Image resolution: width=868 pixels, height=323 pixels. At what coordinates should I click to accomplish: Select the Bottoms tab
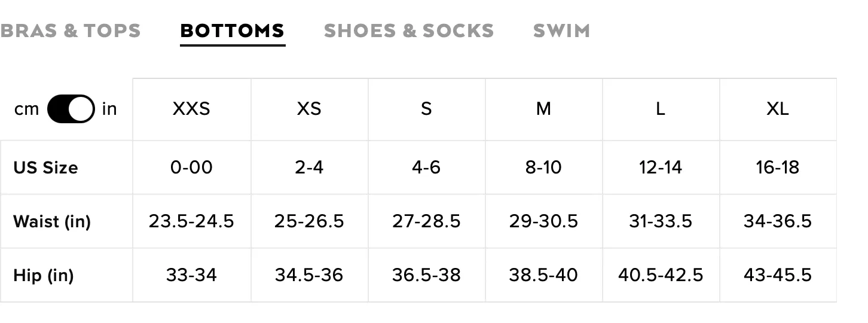coord(233,31)
